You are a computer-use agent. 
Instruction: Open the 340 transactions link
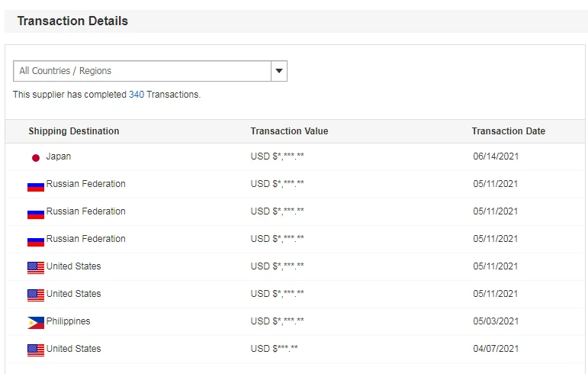[137, 95]
